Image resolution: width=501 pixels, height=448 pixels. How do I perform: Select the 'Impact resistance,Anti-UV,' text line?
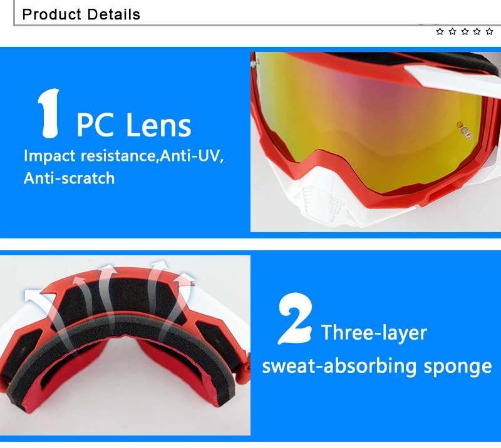click(123, 156)
